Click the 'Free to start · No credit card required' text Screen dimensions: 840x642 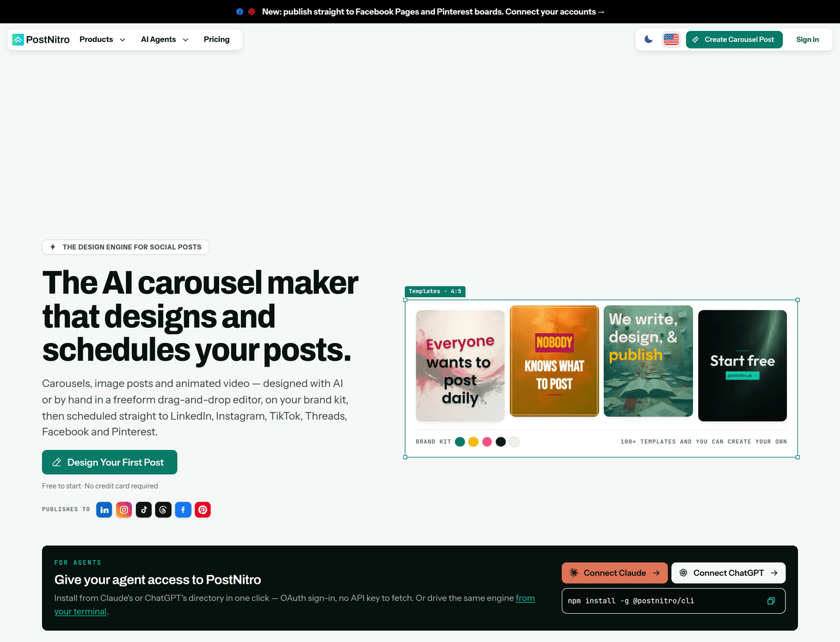[100, 486]
